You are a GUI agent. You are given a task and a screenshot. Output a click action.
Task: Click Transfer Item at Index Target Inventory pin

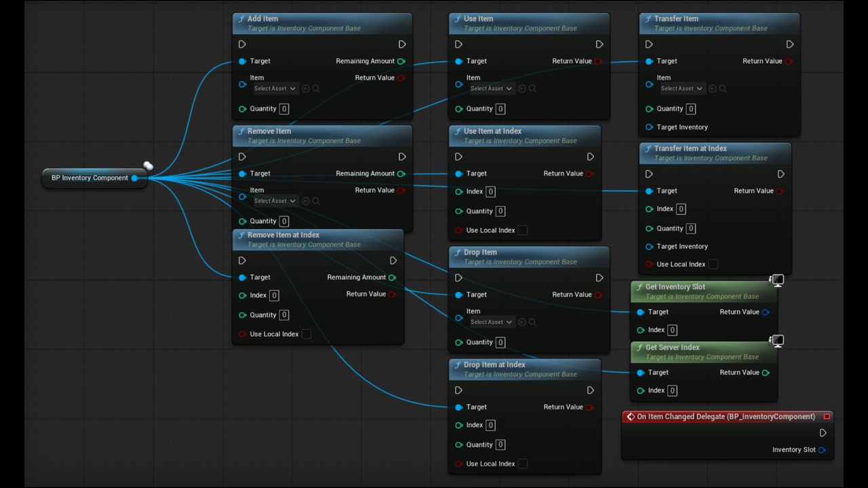[x=649, y=246]
